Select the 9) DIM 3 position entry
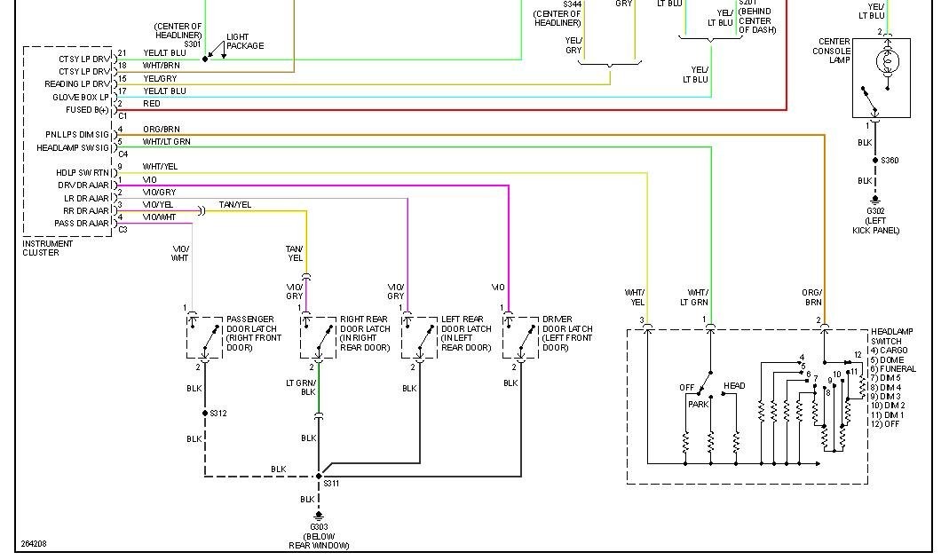This screenshot has height=560, width=949. (x=885, y=396)
